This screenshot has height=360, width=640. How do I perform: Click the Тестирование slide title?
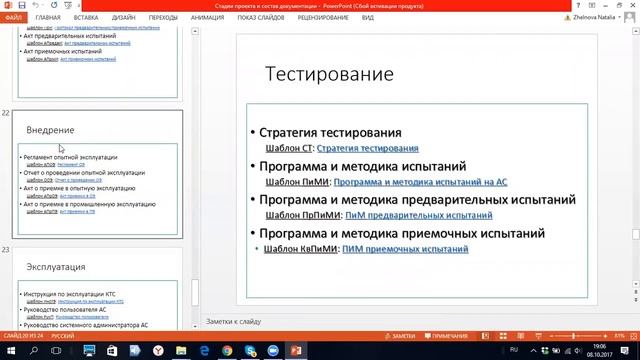pyautogui.click(x=329, y=74)
